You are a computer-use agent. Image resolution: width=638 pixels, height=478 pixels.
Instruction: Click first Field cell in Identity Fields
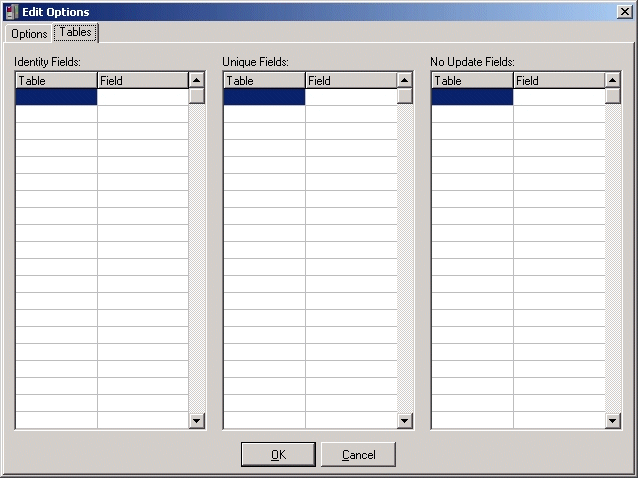142,97
